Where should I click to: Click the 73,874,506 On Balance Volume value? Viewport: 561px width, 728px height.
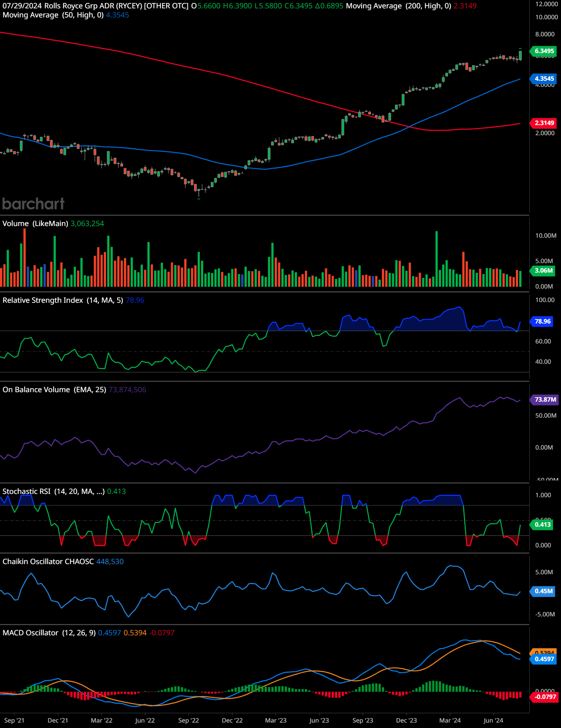(127, 390)
